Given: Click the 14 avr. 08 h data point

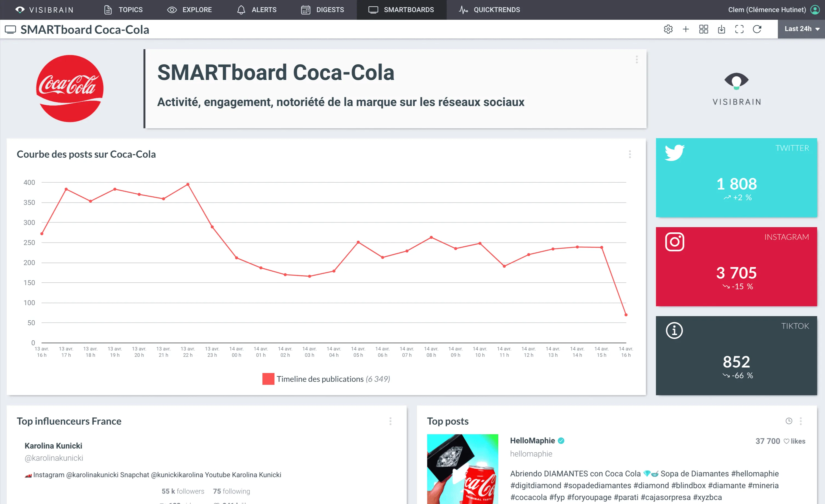Looking at the screenshot, I should pos(431,237).
